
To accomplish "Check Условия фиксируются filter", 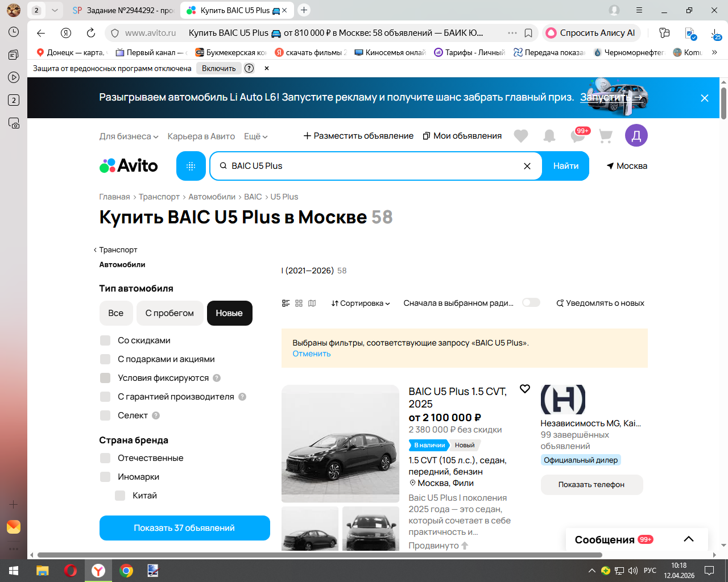I will (105, 378).
